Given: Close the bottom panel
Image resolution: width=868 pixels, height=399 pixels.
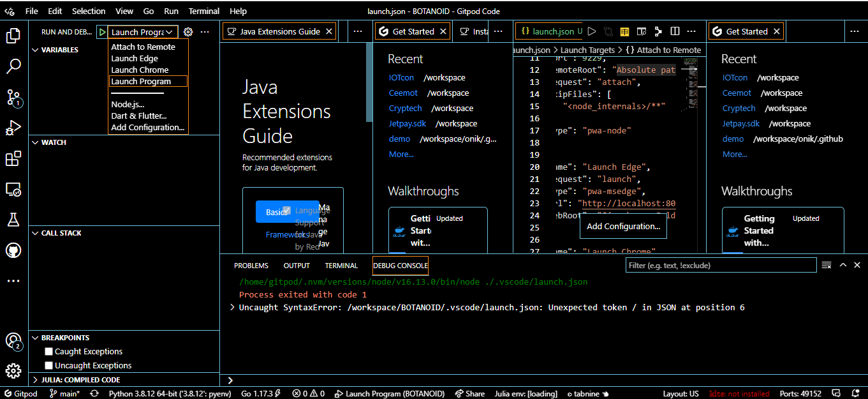Looking at the screenshot, I should tap(857, 265).
